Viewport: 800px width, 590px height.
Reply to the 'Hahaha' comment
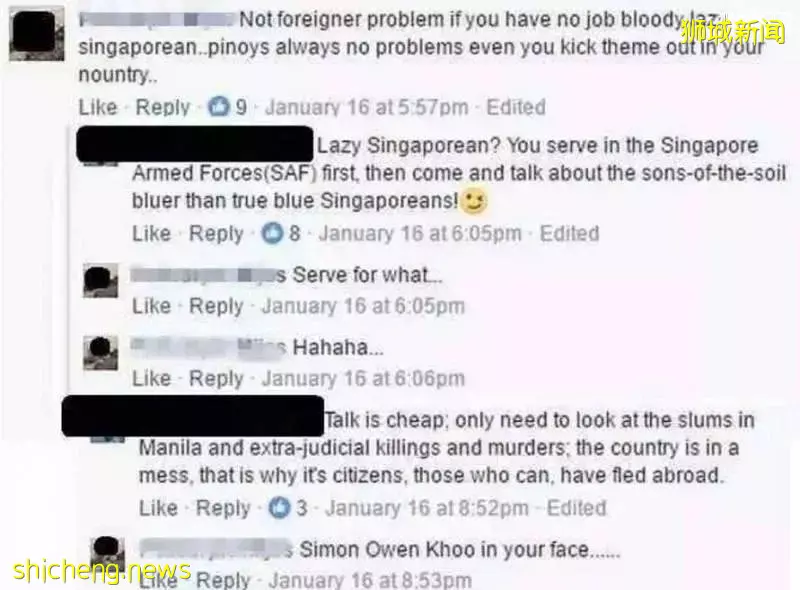[x=216, y=379]
